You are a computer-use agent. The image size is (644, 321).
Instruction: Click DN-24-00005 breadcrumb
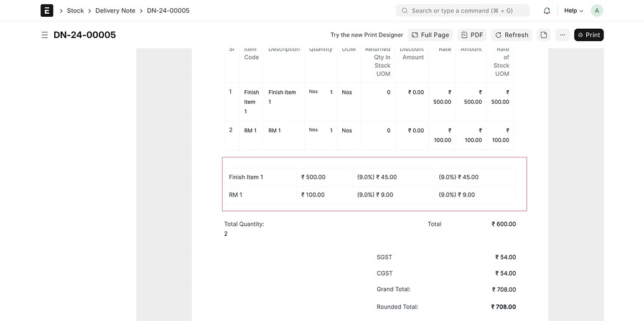point(169,11)
